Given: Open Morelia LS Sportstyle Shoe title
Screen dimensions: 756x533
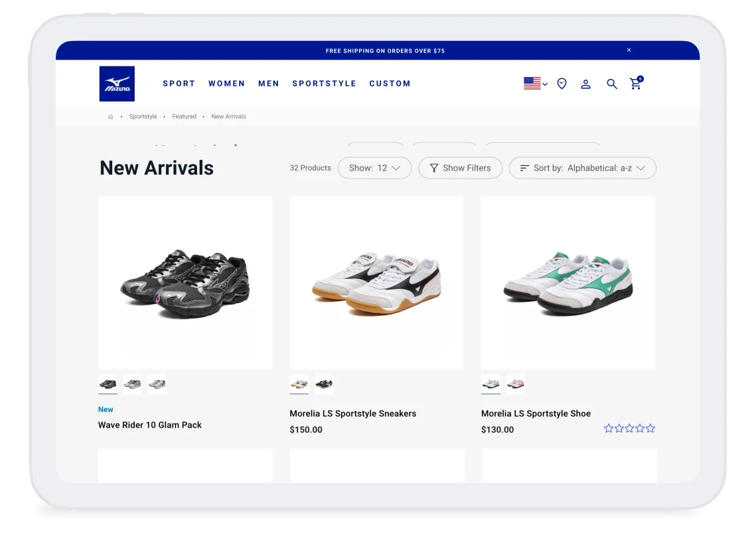Looking at the screenshot, I should click(x=536, y=414).
